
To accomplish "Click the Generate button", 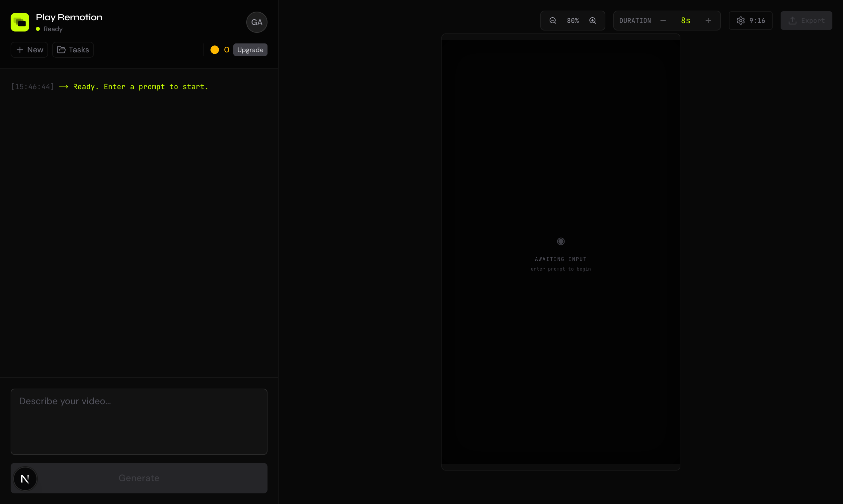I will coord(139,478).
